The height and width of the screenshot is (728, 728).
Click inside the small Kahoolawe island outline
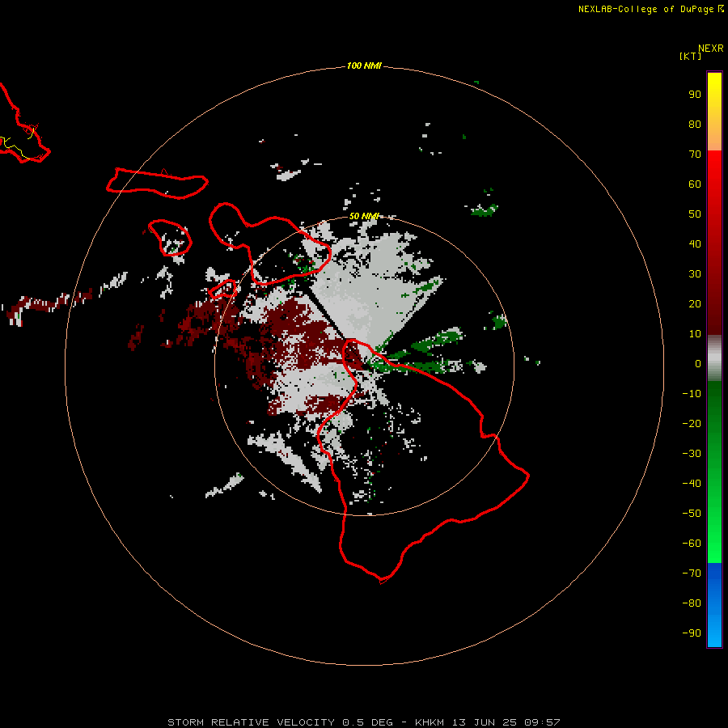pyautogui.click(x=223, y=289)
